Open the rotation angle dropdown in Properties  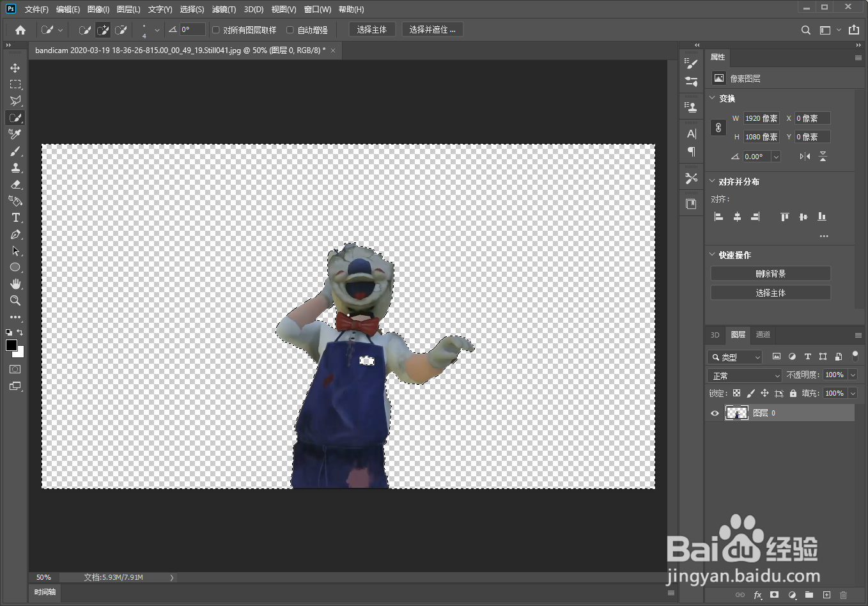pos(776,157)
